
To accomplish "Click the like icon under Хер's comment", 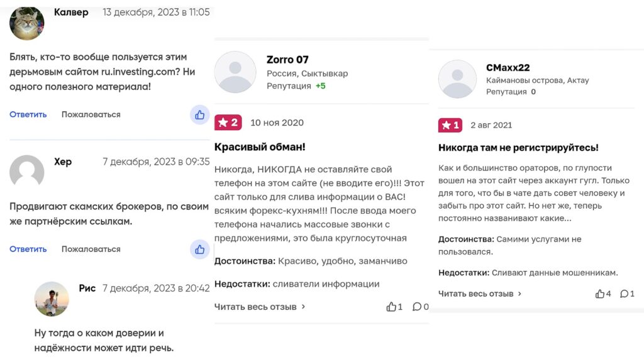I will 199,249.
